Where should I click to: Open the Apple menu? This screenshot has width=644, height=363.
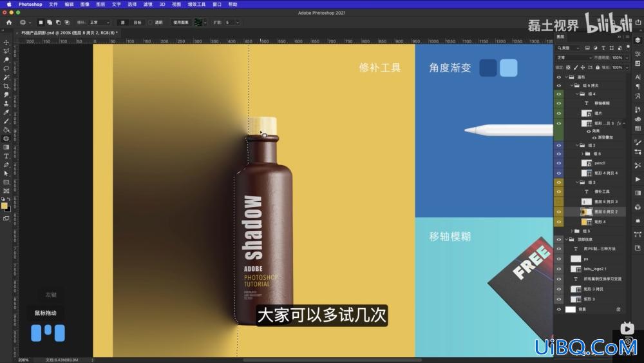9,4
